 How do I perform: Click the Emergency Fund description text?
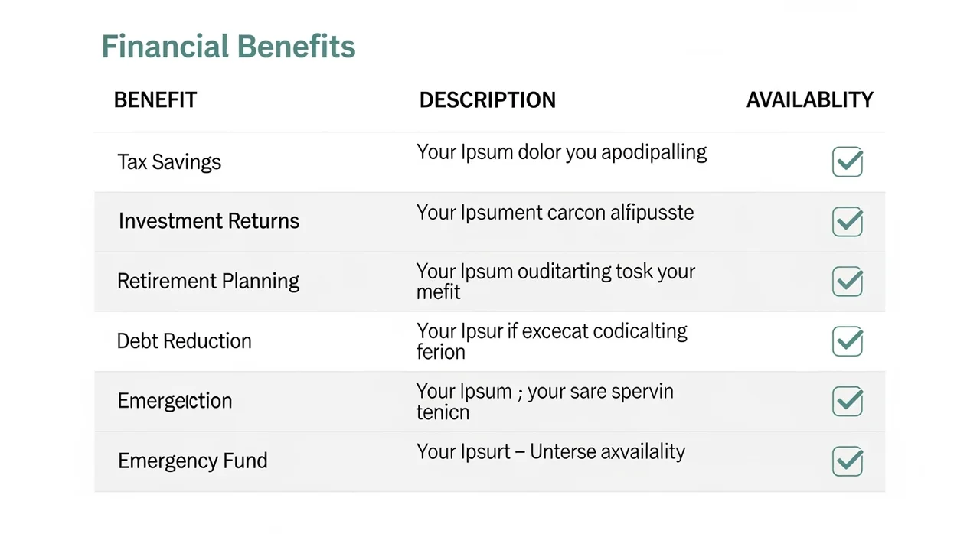tap(550, 452)
